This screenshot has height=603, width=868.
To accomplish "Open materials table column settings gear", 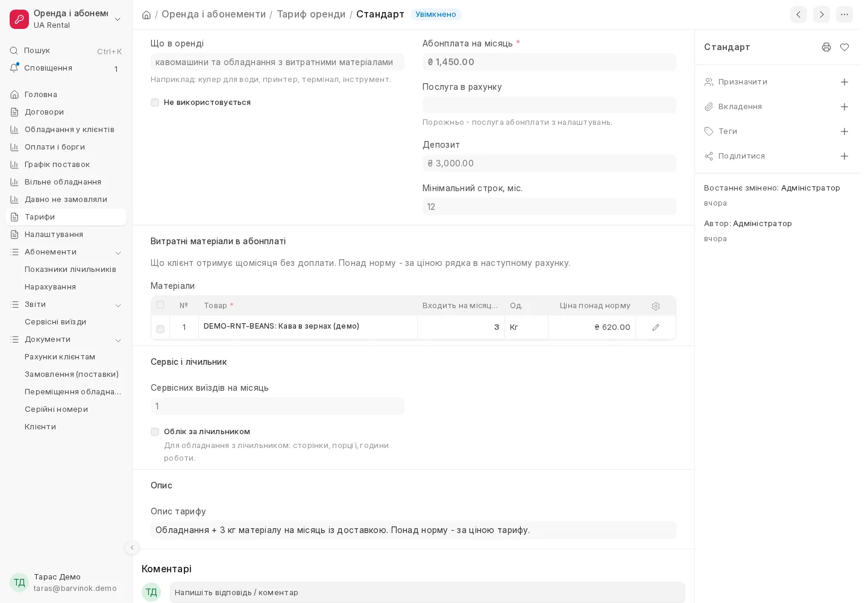I will point(656,306).
